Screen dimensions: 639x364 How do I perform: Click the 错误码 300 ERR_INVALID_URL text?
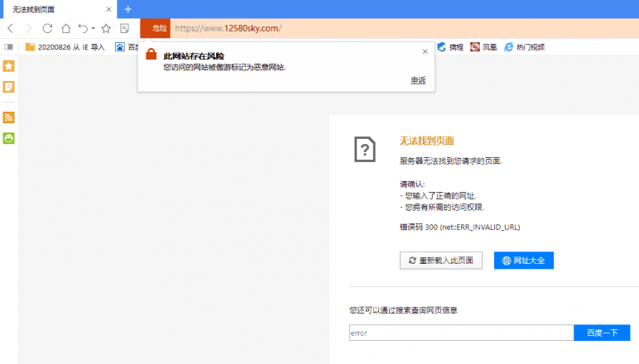click(459, 227)
